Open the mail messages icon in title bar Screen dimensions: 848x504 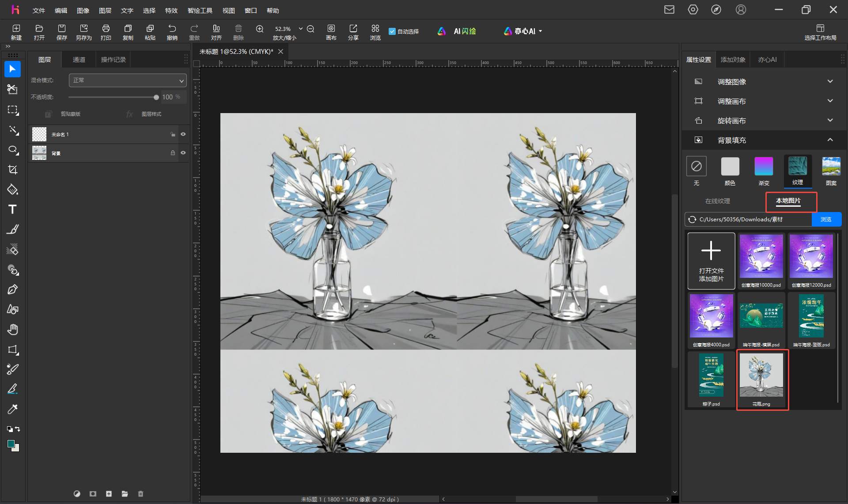(x=669, y=10)
